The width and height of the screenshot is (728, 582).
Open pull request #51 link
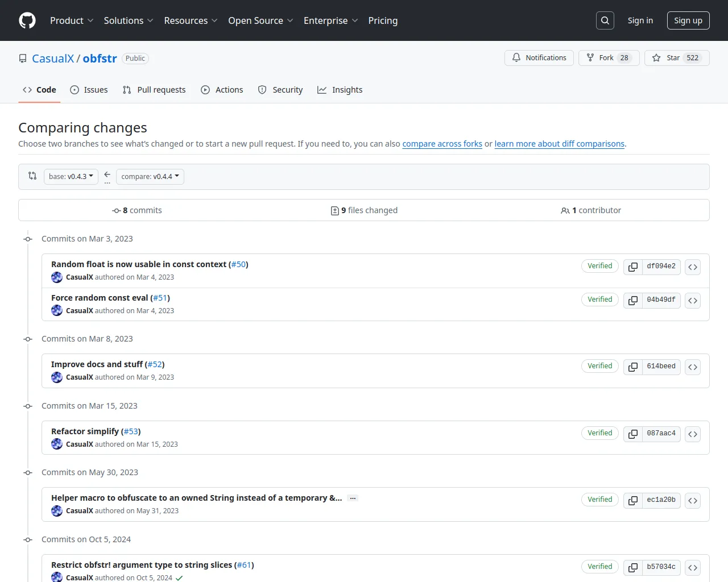point(160,298)
